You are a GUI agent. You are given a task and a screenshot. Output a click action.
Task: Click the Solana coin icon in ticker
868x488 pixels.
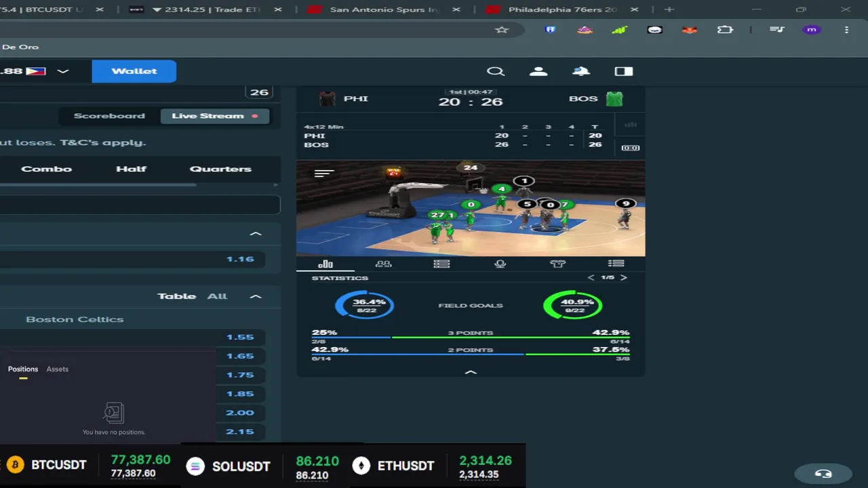(x=195, y=466)
